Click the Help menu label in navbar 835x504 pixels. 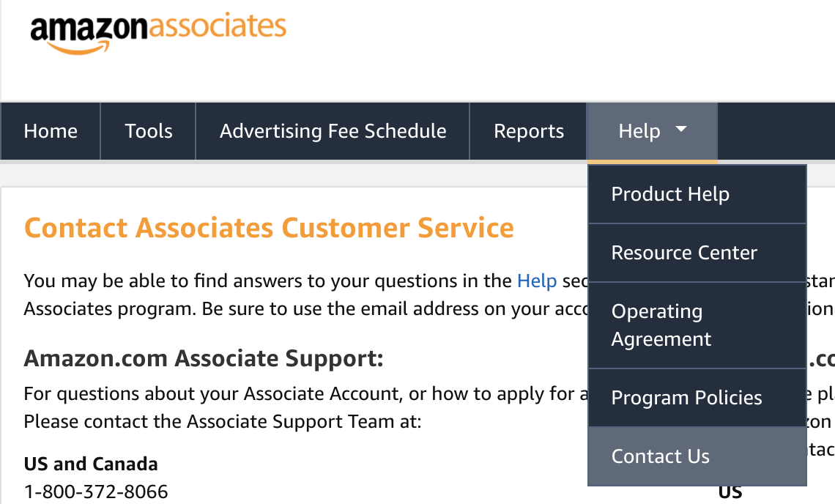(639, 131)
